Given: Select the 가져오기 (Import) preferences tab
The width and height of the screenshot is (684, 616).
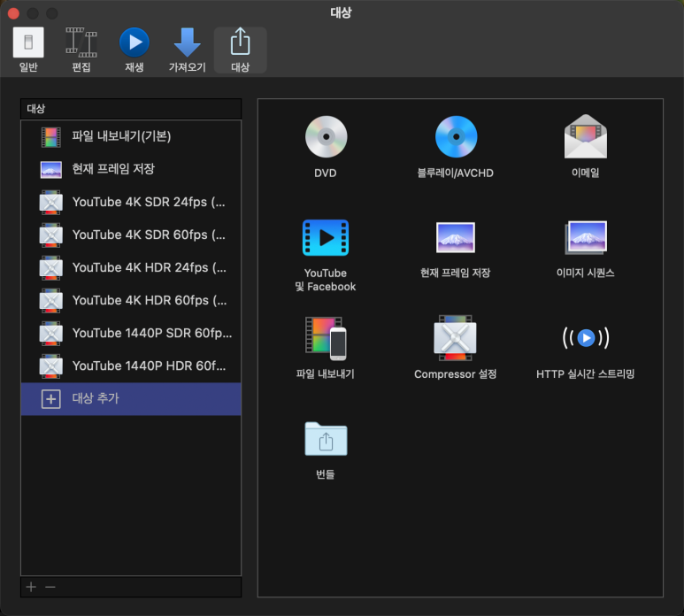Looking at the screenshot, I should (187, 50).
